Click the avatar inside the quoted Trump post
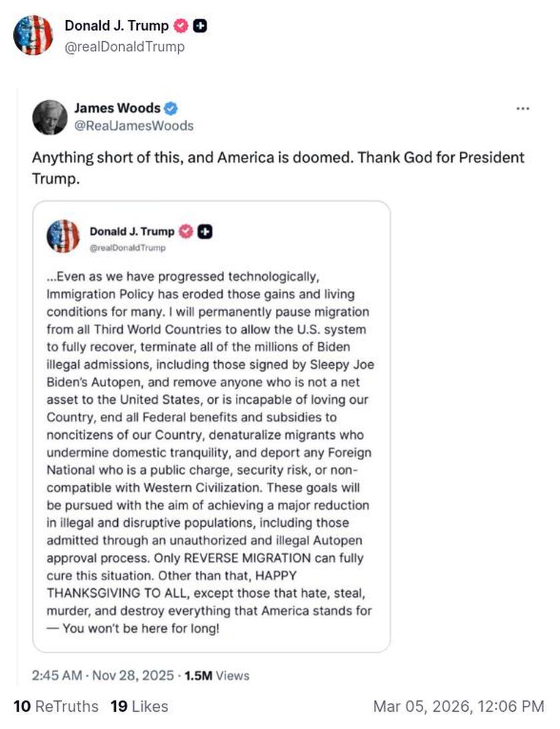560x729 pixels. [63, 237]
